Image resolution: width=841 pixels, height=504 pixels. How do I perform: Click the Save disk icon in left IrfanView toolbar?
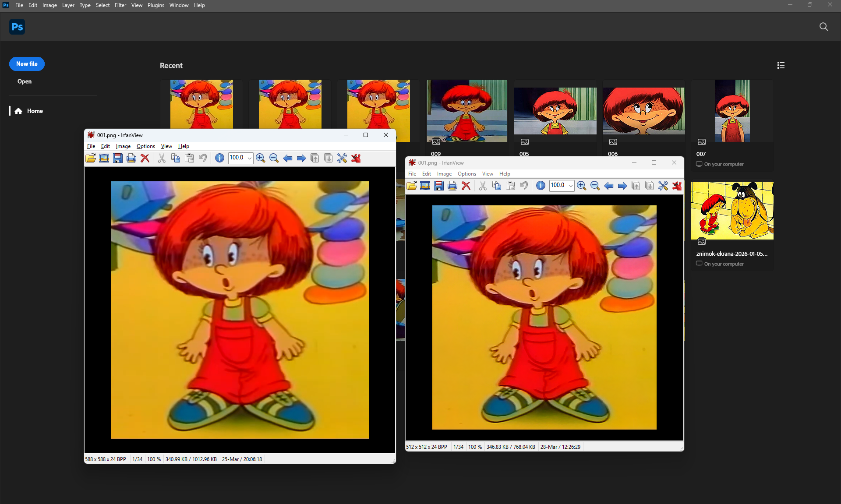(x=118, y=158)
